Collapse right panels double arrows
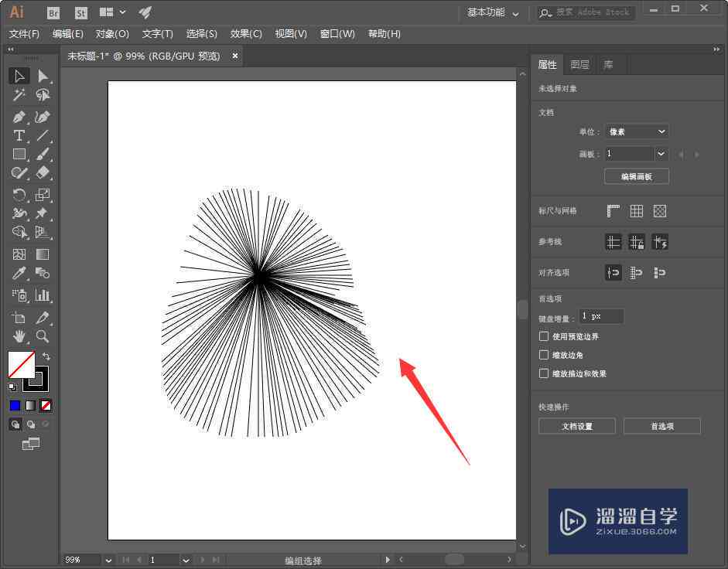 click(x=716, y=49)
